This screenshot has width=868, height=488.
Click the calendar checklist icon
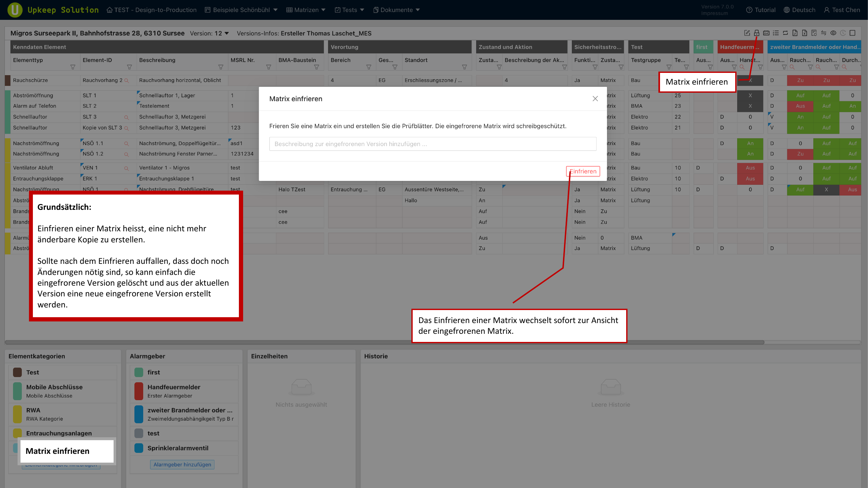(766, 33)
